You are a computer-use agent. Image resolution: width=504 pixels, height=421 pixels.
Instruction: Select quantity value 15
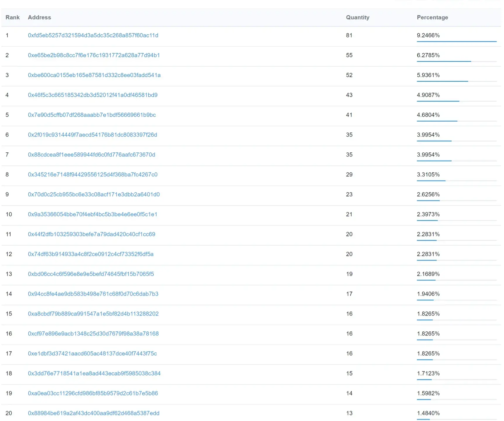pyautogui.click(x=349, y=374)
